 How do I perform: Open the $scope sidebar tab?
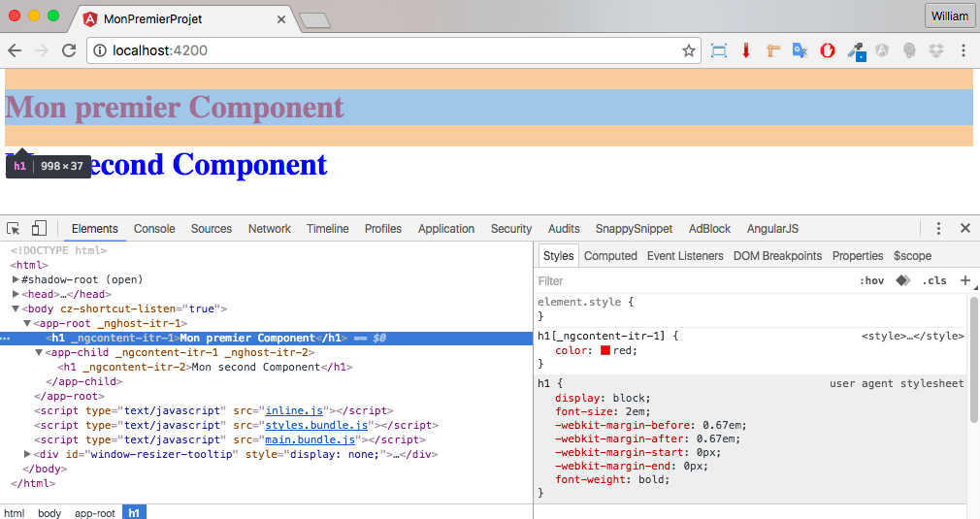(x=912, y=255)
